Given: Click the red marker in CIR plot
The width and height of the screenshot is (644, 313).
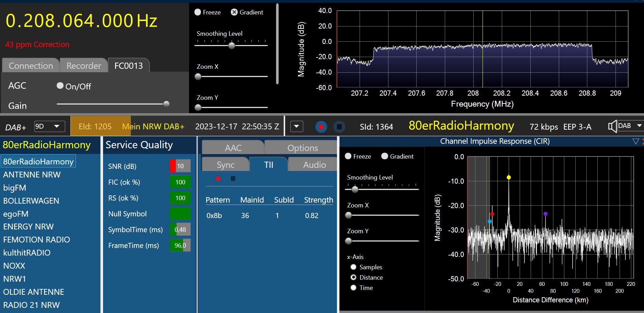Looking at the screenshot, I should (492, 214).
